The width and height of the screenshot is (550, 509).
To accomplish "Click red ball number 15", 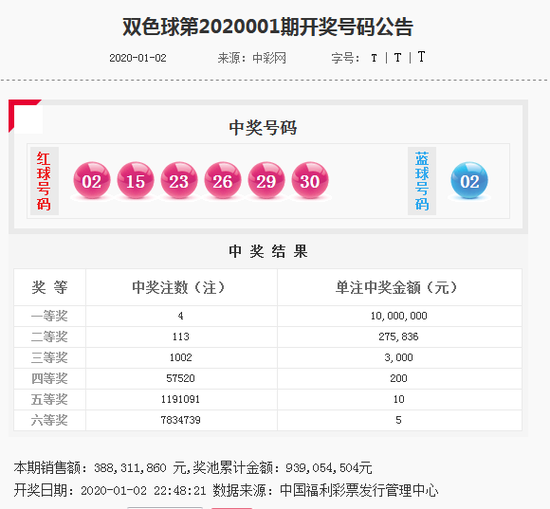I will tap(135, 180).
